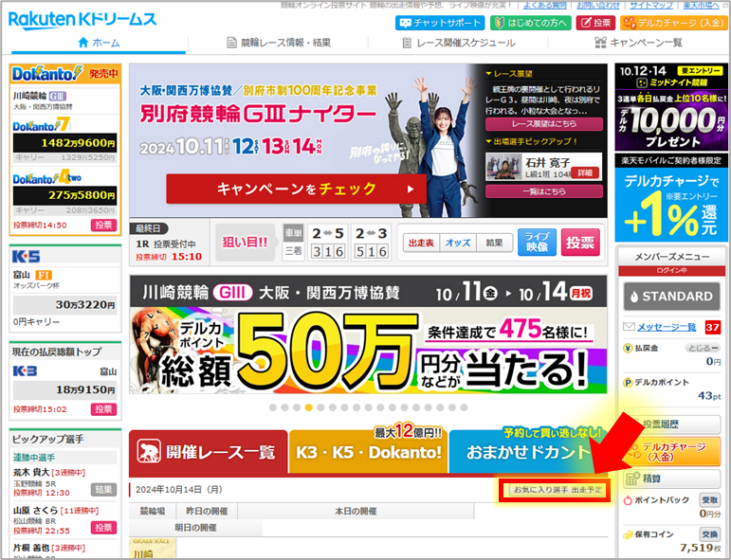Image resolution: width=731 pixels, height=560 pixels.
Task: Follow the よくある質問 link
Action: (544, 5)
